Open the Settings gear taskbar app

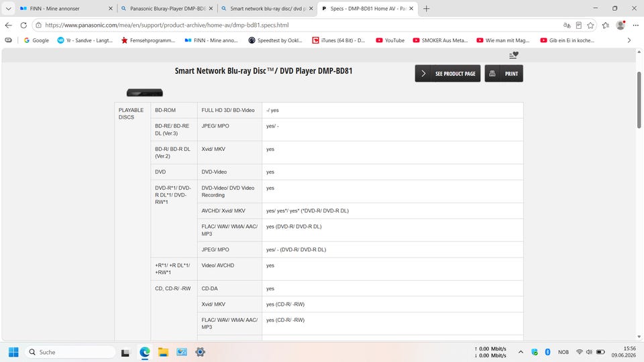pos(200,352)
